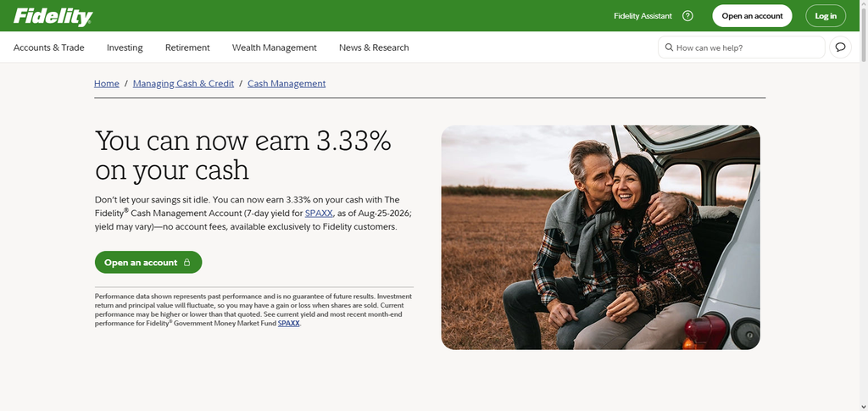This screenshot has width=868, height=411.
Task: Click the green Open an account button
Action: [x=147, y=262]
